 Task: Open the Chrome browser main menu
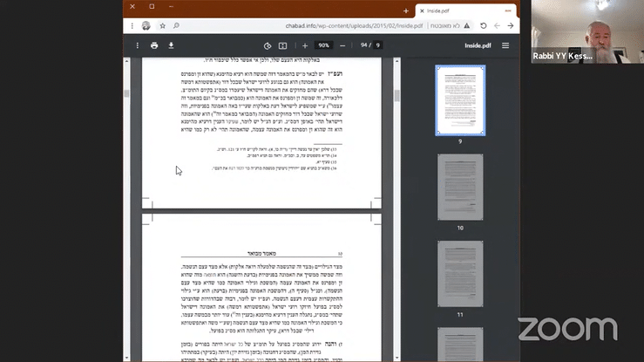click(129, 26)
